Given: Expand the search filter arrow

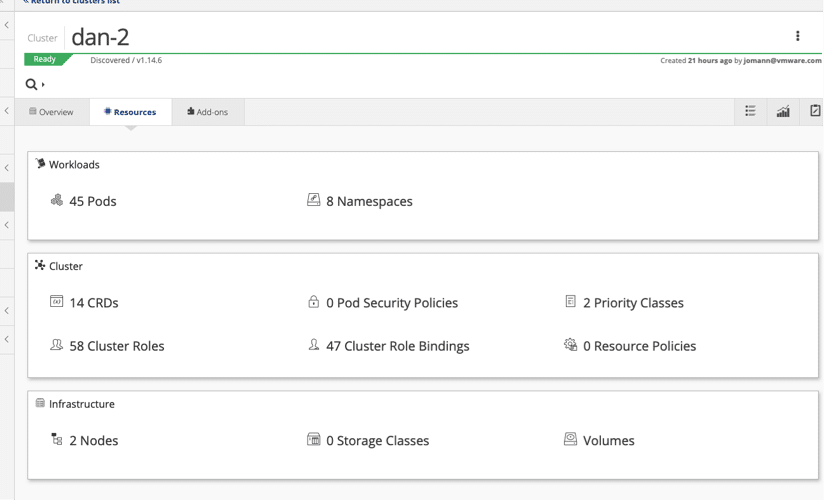Looking at the screenshot, I should (x=43, y=85).
